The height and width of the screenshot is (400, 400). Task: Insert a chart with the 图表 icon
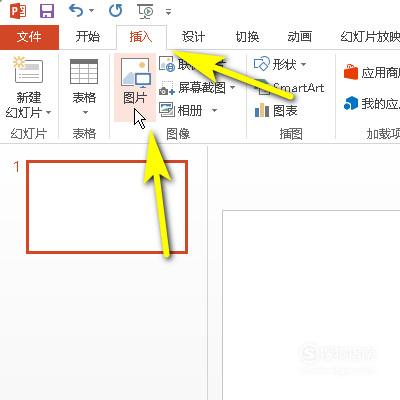[262, 110]
